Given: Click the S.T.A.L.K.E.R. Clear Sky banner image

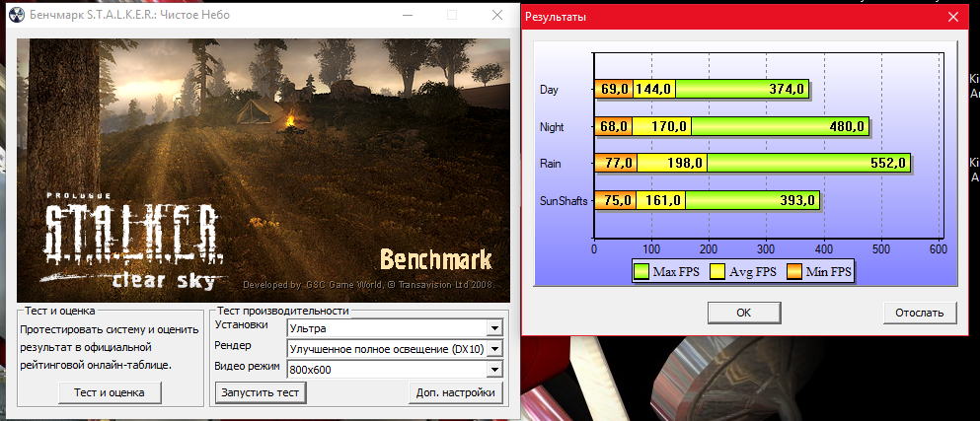Looking at the screenshot, I should point(264,172).
